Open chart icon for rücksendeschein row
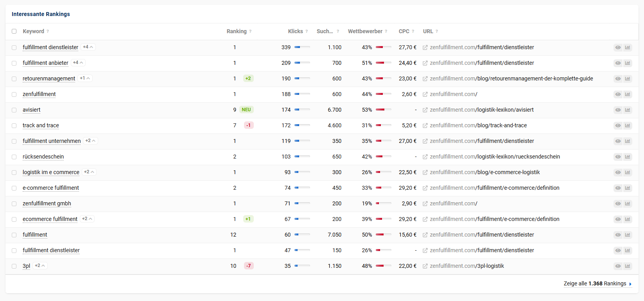The image size is (644, 301). (x=628, y=157)
